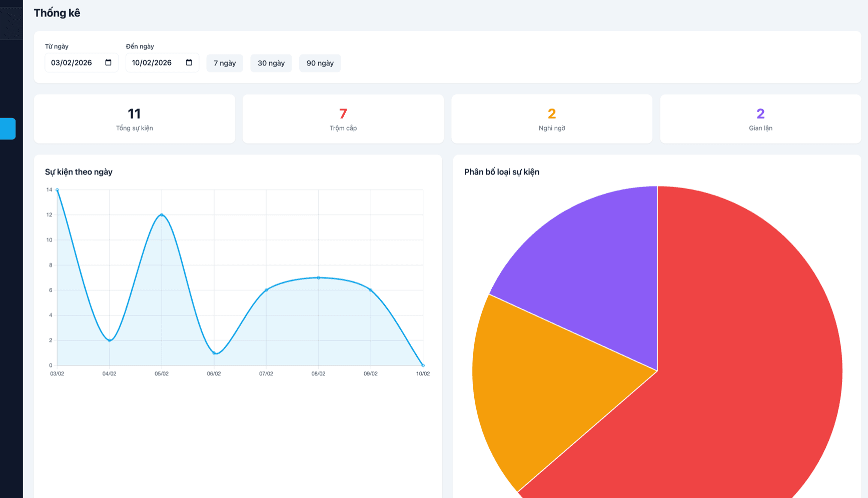Choose the 90 ngày quick filter
The width and height of the screenshot is (868, 498).
(x=320, y=63)
